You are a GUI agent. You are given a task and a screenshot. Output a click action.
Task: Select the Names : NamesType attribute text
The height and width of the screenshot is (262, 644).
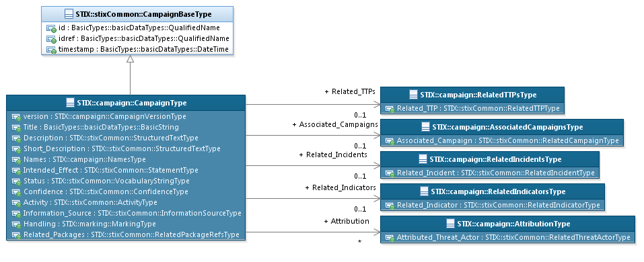point(85,159)
